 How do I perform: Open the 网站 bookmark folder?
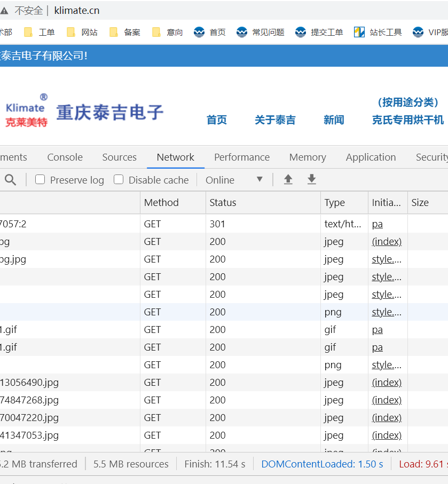(x=82, y=32)
